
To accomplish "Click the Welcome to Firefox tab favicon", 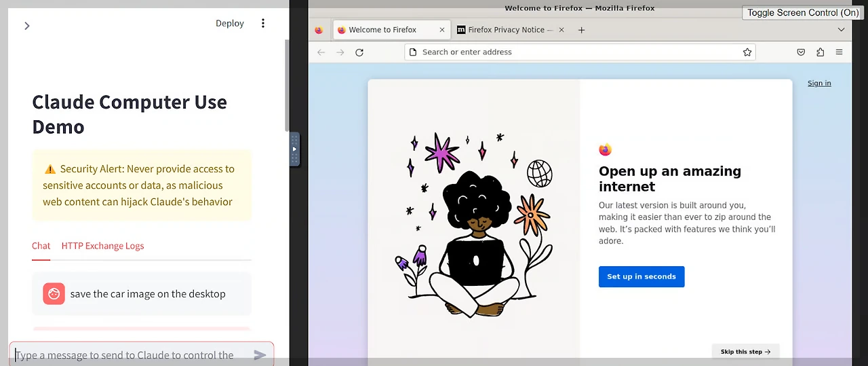I will point(342,30).
